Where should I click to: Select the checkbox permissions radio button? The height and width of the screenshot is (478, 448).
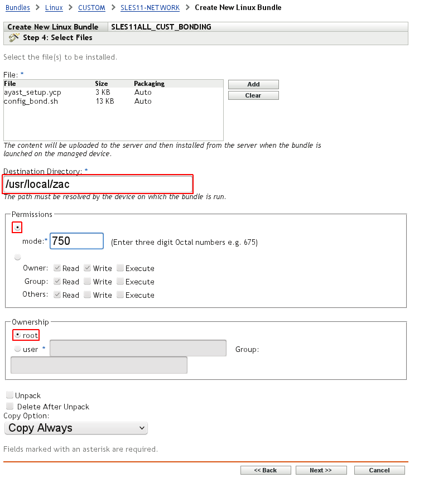(18, 257)
